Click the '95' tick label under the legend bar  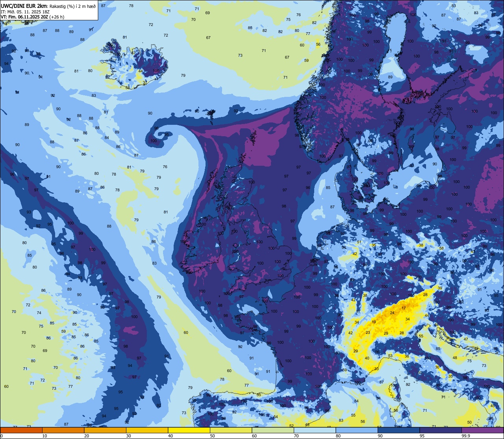pyautogui.click(x=422, y=436)
